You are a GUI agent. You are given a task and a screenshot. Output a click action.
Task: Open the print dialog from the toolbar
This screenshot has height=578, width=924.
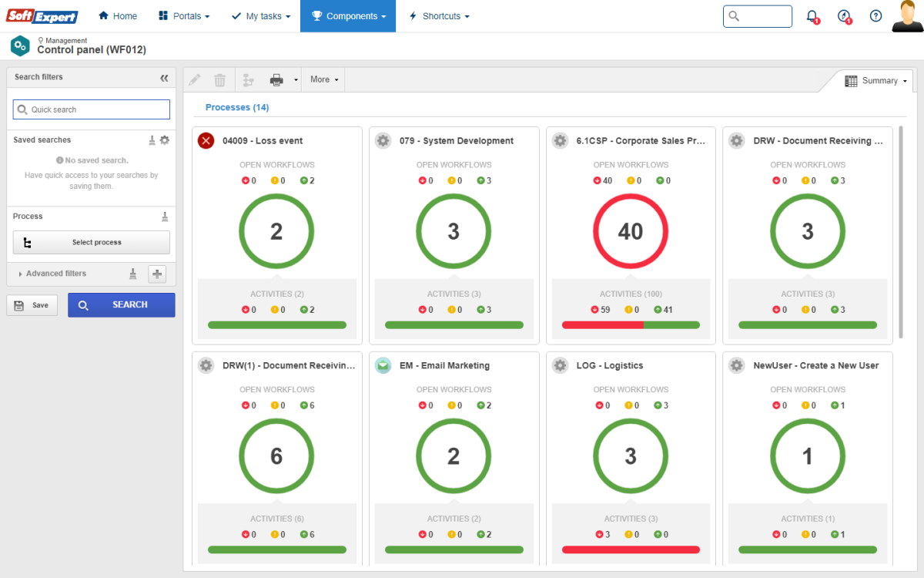coord(277,79)
